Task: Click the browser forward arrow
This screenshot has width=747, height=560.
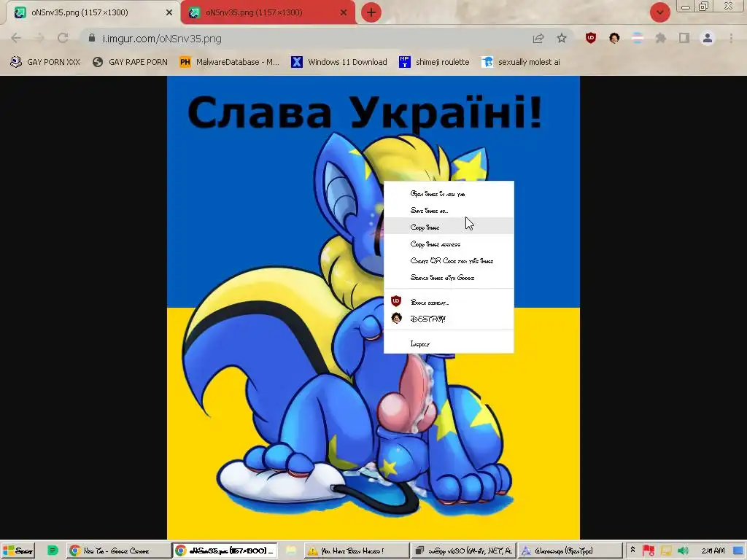Action: [x=39, y=39]
